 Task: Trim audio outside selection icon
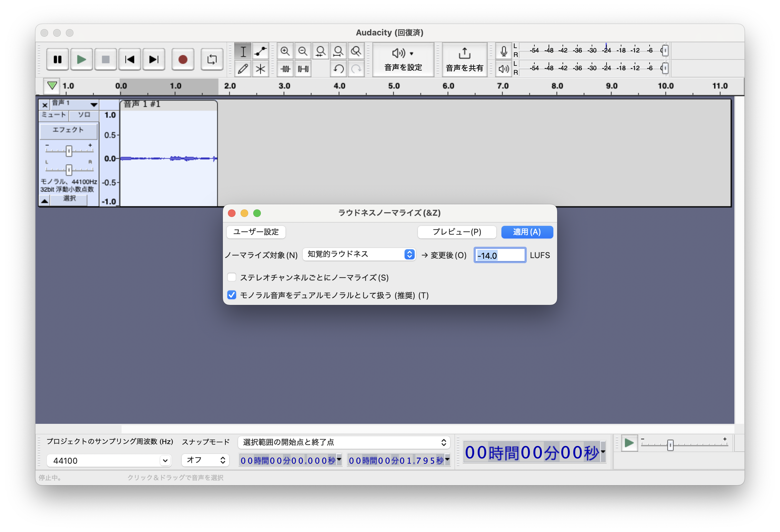coord(285,69)
